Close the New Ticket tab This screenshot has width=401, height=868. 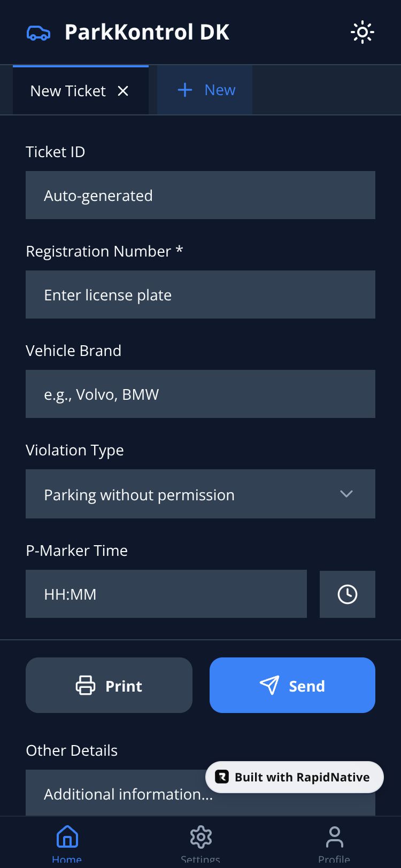coord(123,91)
